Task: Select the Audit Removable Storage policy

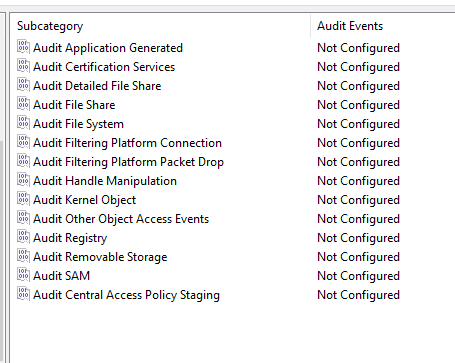Action: (x=100, y=257)
